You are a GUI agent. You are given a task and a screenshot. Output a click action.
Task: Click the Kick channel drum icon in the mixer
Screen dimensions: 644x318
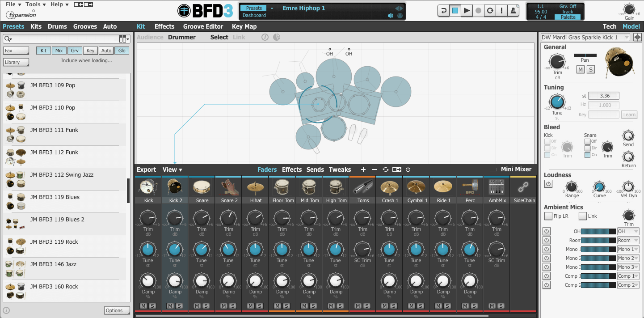click(147, 186)
